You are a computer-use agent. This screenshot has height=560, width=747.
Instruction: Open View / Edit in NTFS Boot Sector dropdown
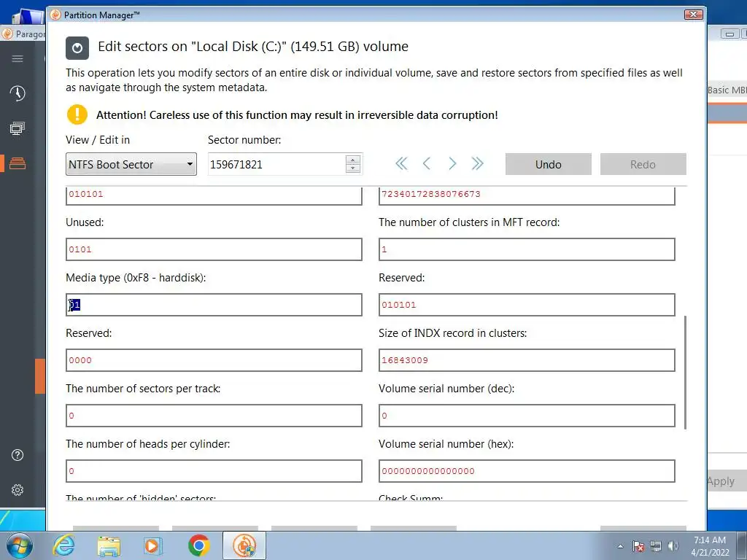[x=131, y=164]
